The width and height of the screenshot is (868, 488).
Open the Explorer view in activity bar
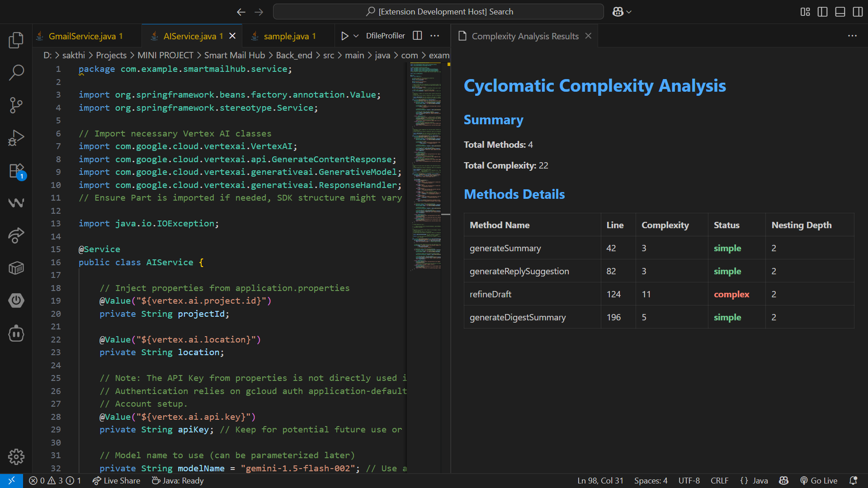16,40
